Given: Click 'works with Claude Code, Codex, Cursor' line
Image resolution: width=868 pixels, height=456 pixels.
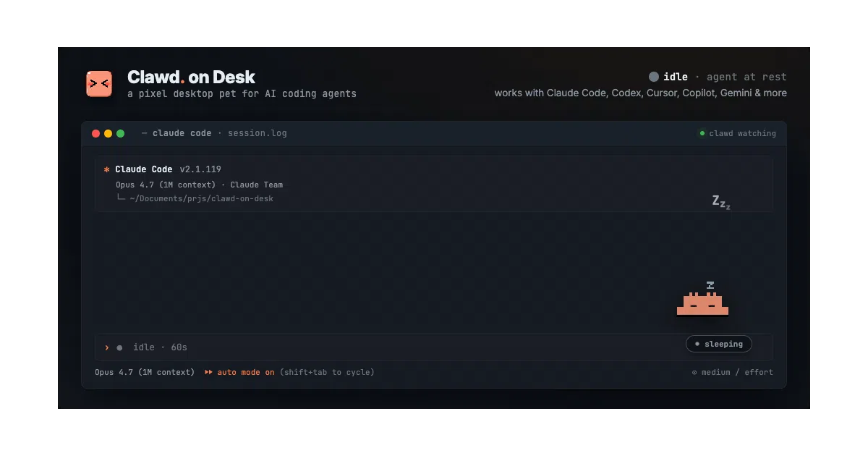Looking at the screenshot, I should tap(641, 93).
